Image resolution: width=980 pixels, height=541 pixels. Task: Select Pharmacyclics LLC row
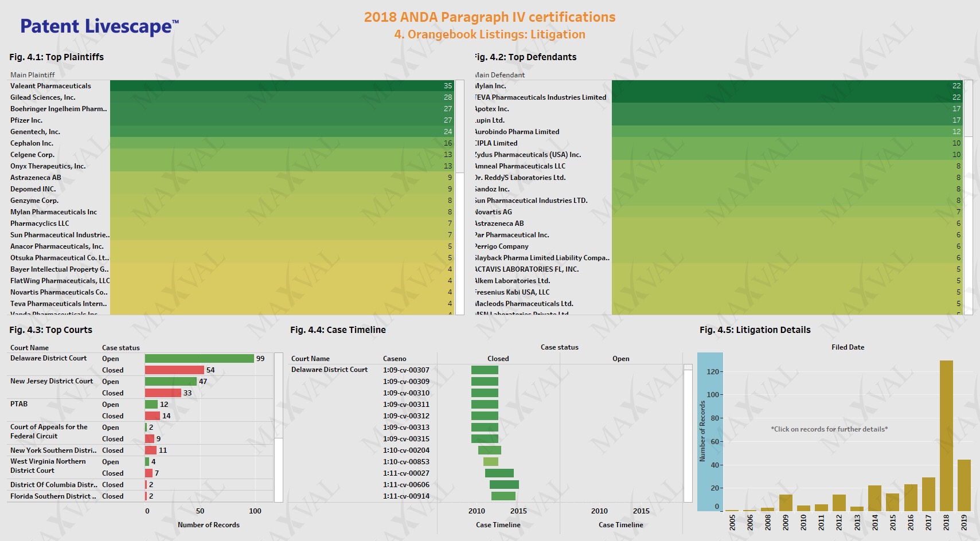pyautogui.click(x=232, y=224)
